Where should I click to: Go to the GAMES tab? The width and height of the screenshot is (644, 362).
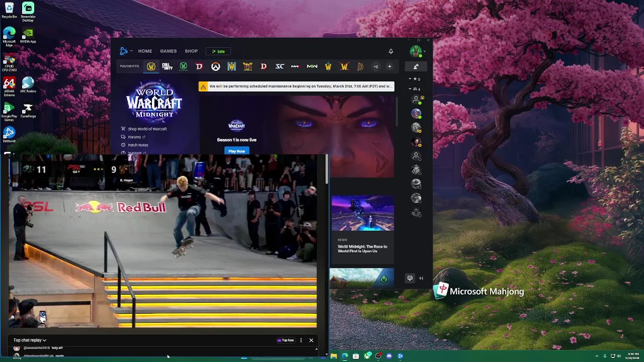[x=168, y=51]
